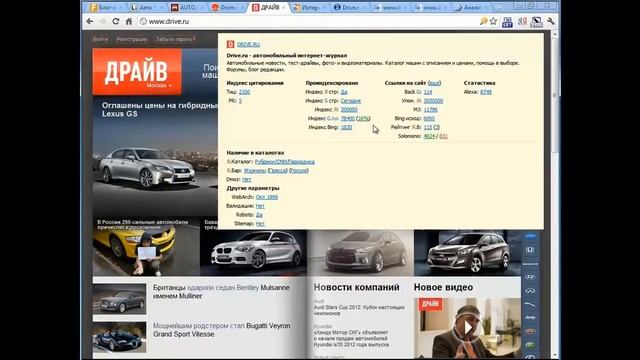The image size is (640, 360).
Task: Close the active ДРАЙВ tab
Action: 283,7
